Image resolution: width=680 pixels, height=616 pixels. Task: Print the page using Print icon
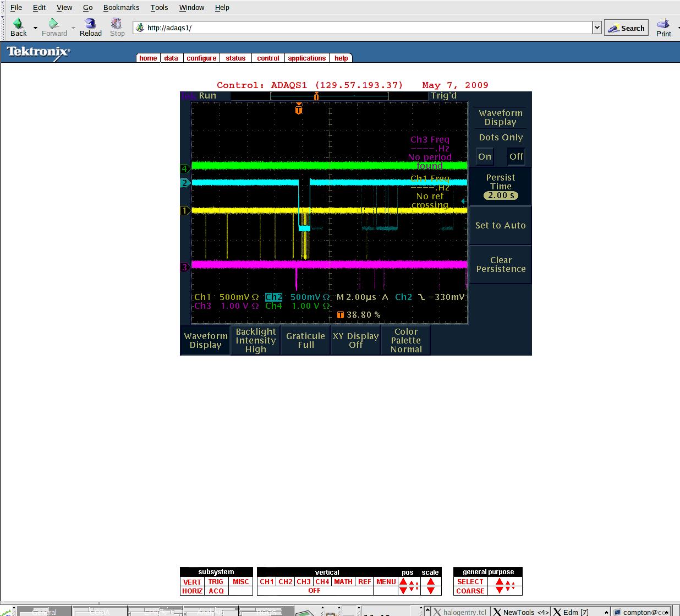point(663,28)
